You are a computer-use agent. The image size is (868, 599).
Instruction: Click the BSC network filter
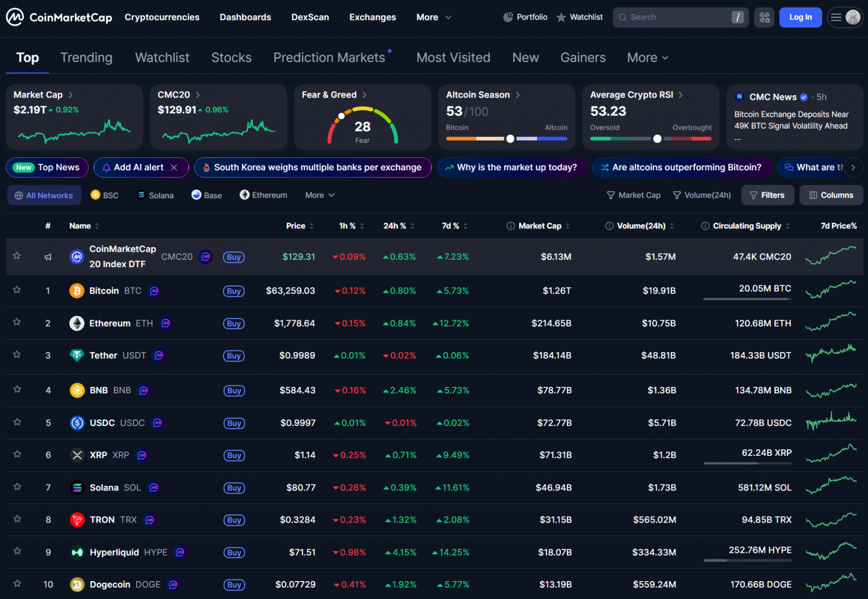105,195
